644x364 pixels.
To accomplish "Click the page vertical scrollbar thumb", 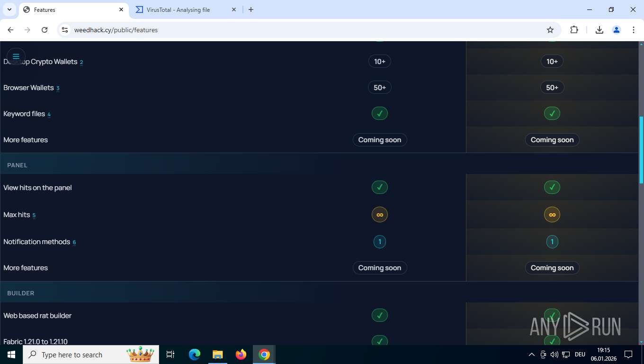I will coord(641,150).
